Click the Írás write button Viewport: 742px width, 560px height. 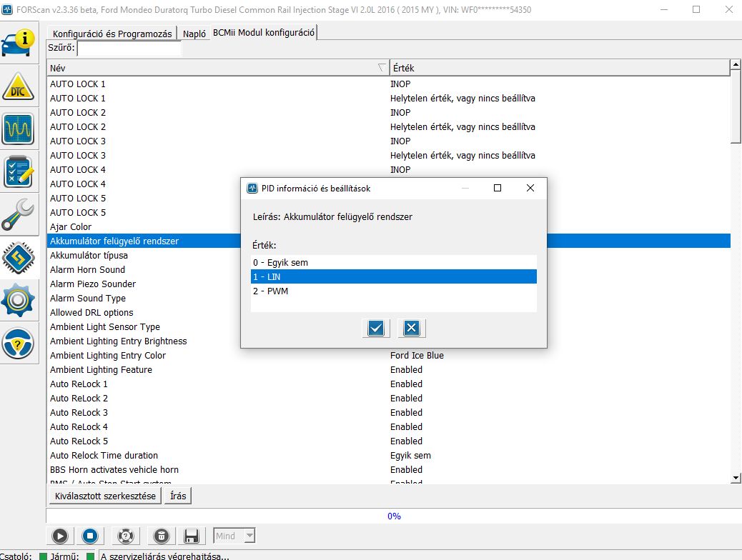point(178,496)
